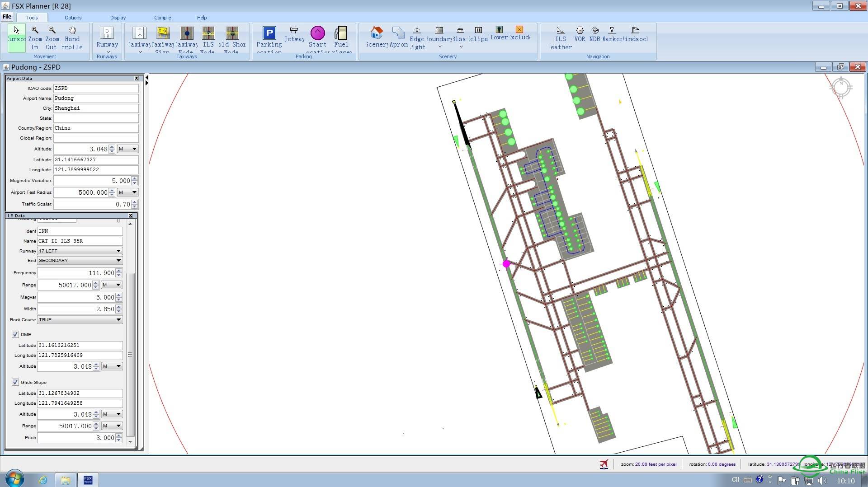Switch to the Compile tab

click(162, 18)
